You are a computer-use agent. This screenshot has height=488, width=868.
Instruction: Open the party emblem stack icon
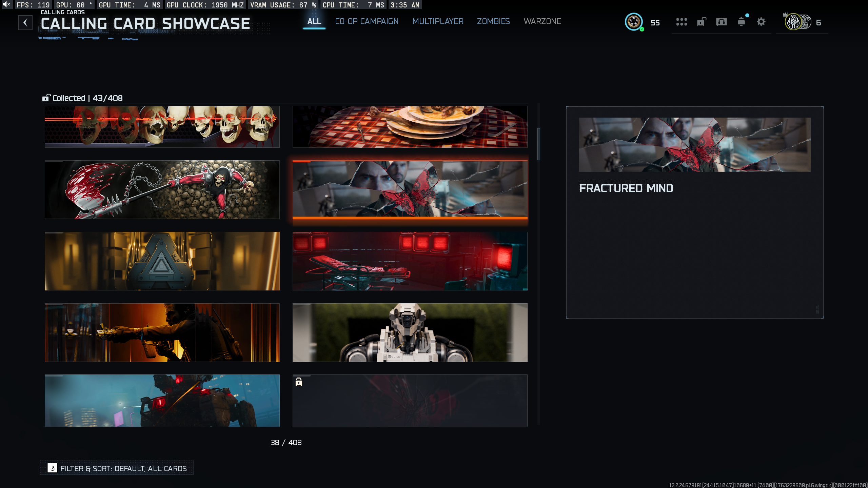[x=798, y=22]
